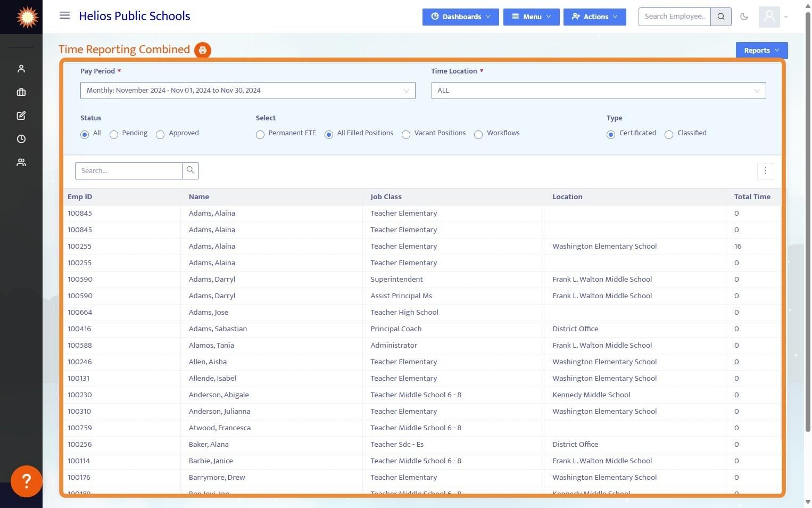This screenshot has width=812, height=508.
Task: Click Total Time value 16
Action: (738, 247)
